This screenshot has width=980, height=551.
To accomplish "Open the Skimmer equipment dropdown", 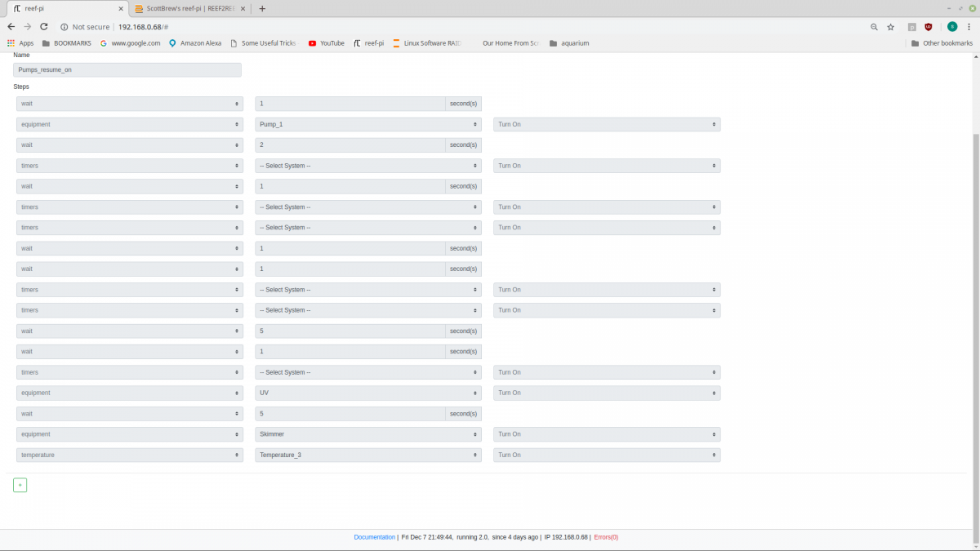I will click(368, 434).
